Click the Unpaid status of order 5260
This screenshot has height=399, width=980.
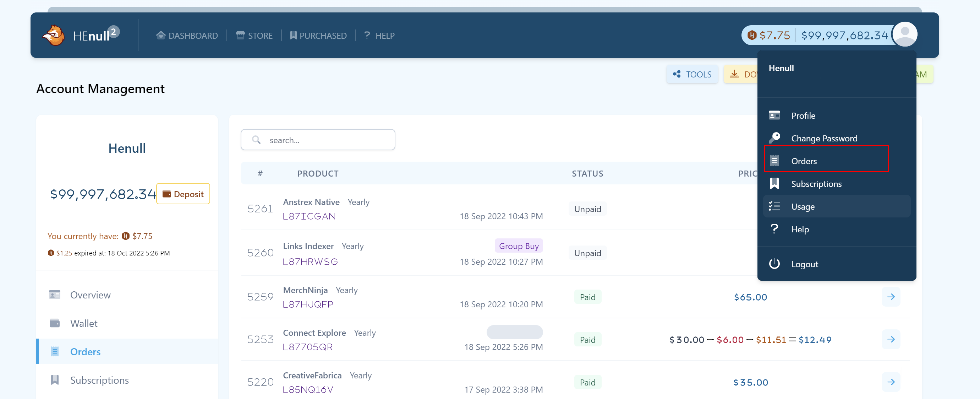[x=587, y=253]
